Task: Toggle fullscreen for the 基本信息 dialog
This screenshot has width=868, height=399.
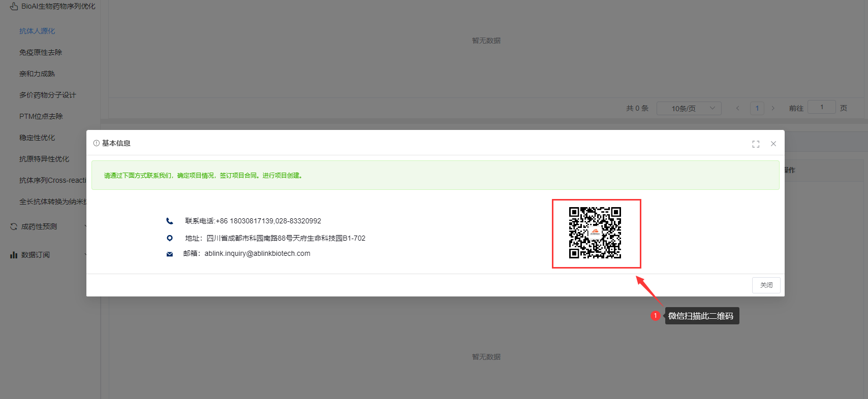Action: (x=756, y=144)
